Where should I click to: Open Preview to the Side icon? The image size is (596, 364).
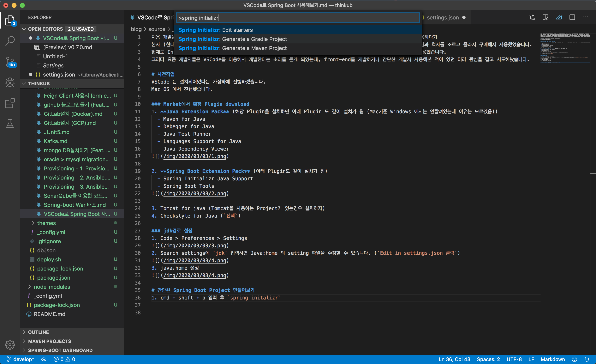(546, 17)
